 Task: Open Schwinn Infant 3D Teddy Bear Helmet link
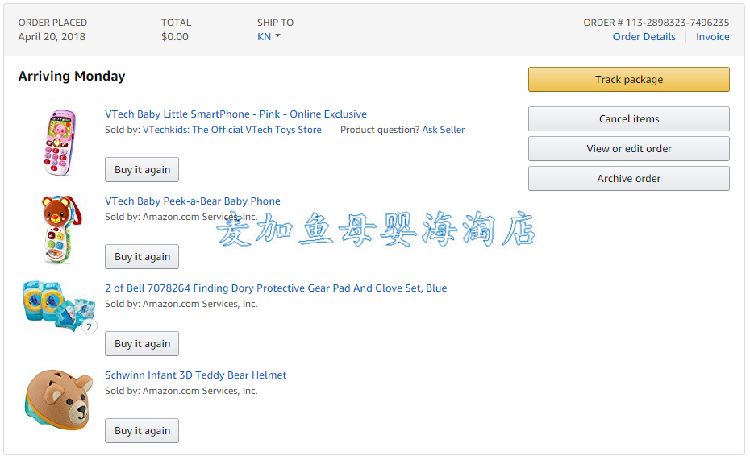tap(196, 375)
